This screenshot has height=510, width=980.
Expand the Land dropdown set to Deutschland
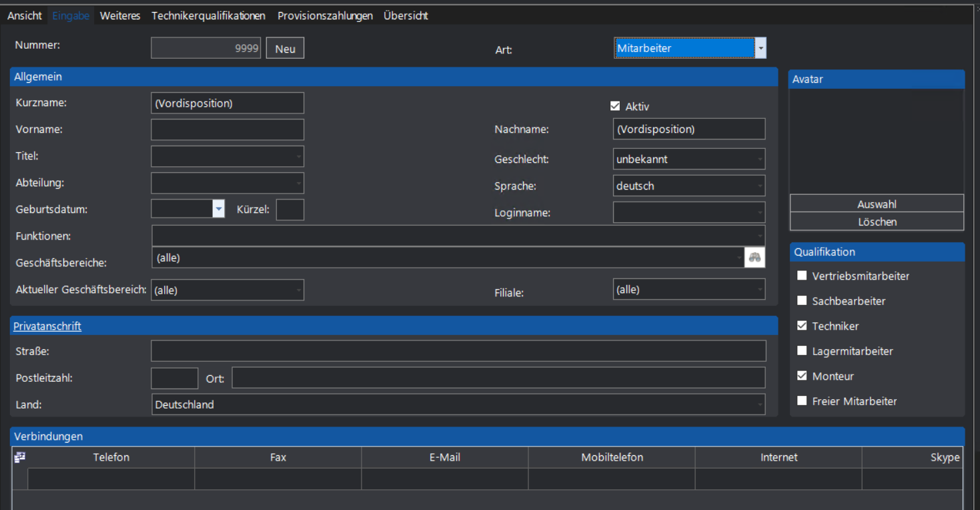(760, 405)
